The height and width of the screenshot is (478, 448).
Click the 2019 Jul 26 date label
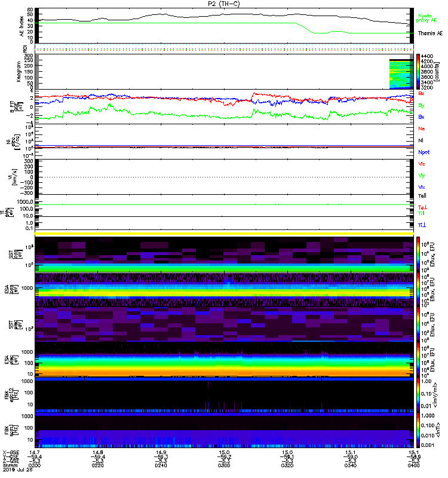(17, 470)
